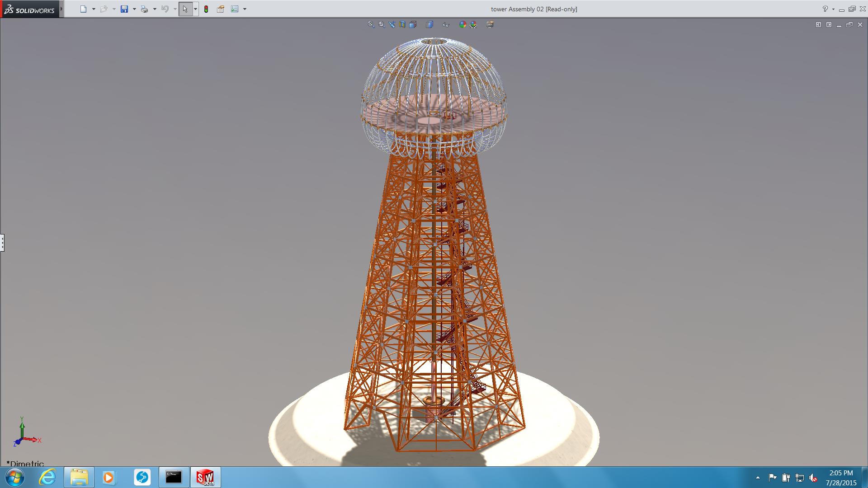Expand SolidWorks menu flyout arrow
Image resolution: width=868 pixels, height=488 pixels.
click(61, 9)
